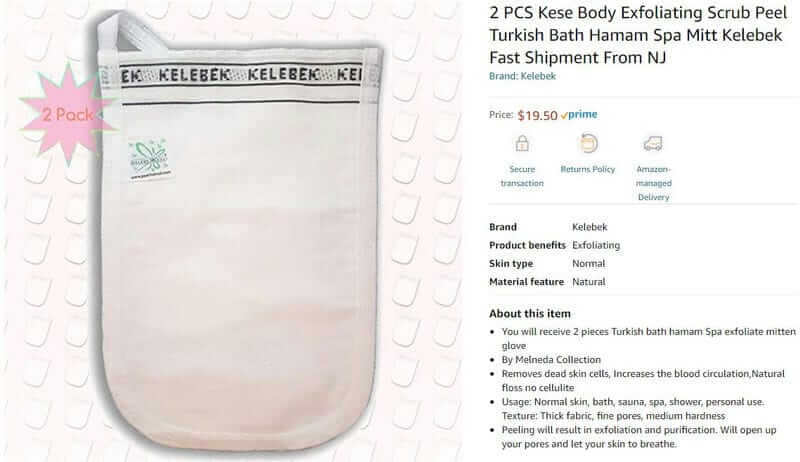Click the KELEBEK woven band on mitt
Image resolution: width=800 pixels, height=462 pixels.
[x=241, y=75]
